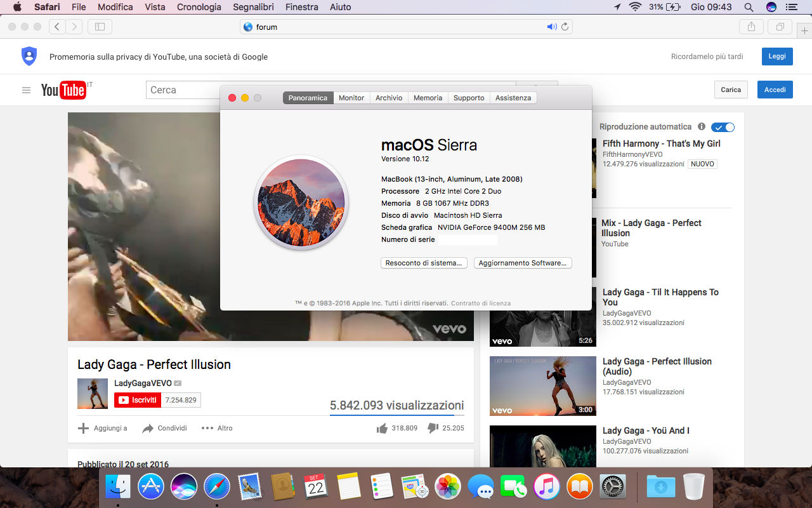Image resolution: width=812 pixels, height=508 pixels.
Task: Open Perfect Illusion (Audio) video thumbnail
Action: pos(543,386)
